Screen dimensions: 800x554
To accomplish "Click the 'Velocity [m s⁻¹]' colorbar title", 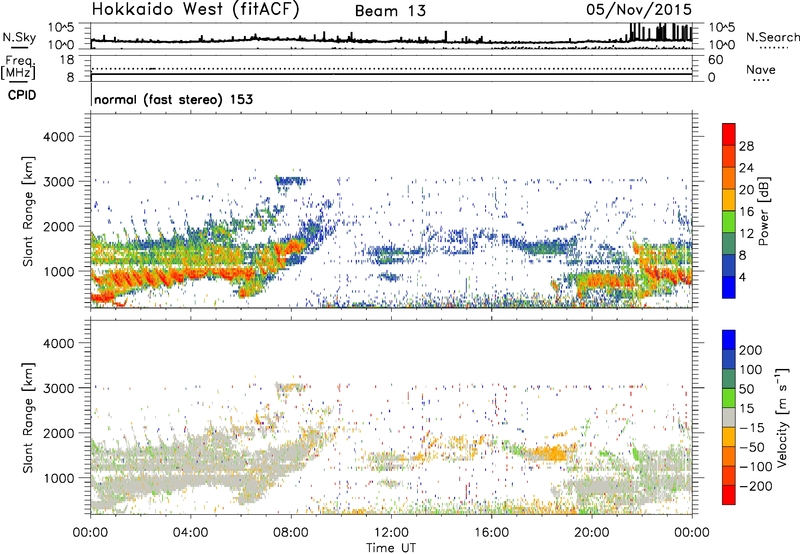I will tap(781, 417).
